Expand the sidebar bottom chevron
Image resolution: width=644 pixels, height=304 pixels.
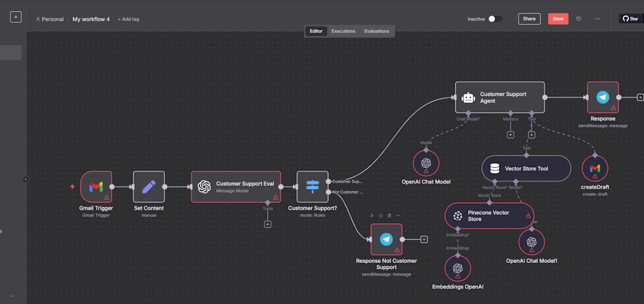coord(12,296)
